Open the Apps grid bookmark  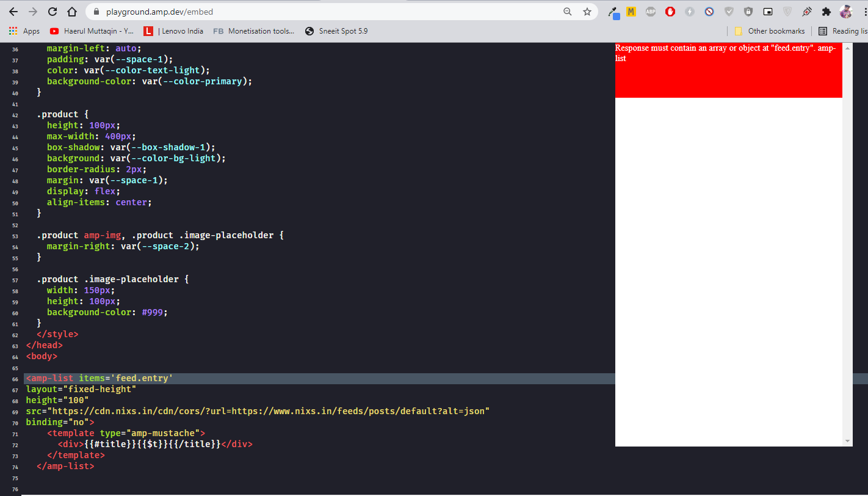coord(24,31)
